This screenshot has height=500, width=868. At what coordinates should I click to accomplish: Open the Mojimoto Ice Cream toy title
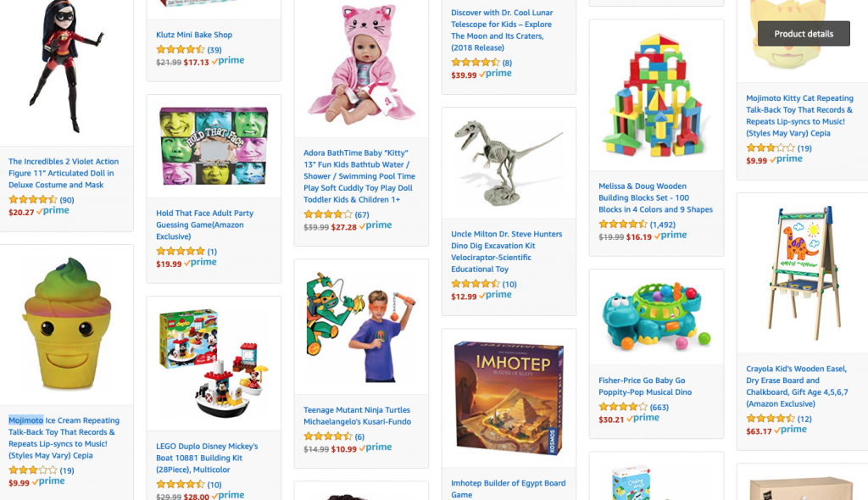[x=64, y=437]
